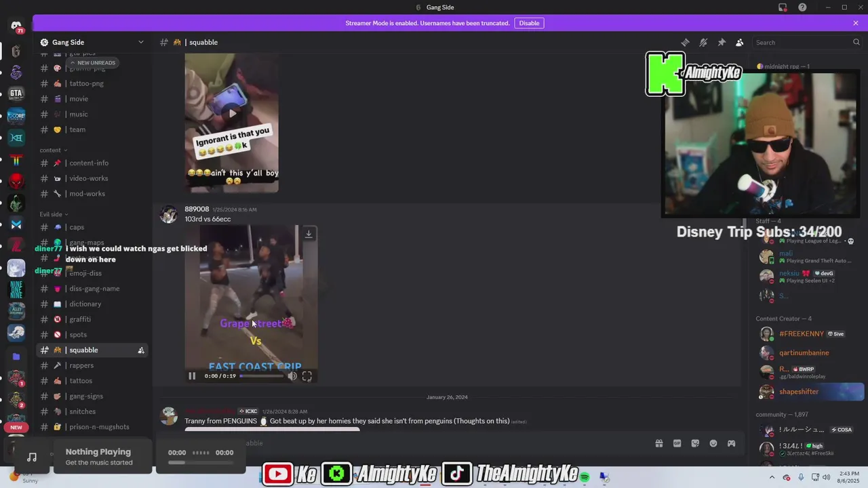868x488 pixels.
Task: Mute the video with speaker icon
Action: tap(292, 375)
